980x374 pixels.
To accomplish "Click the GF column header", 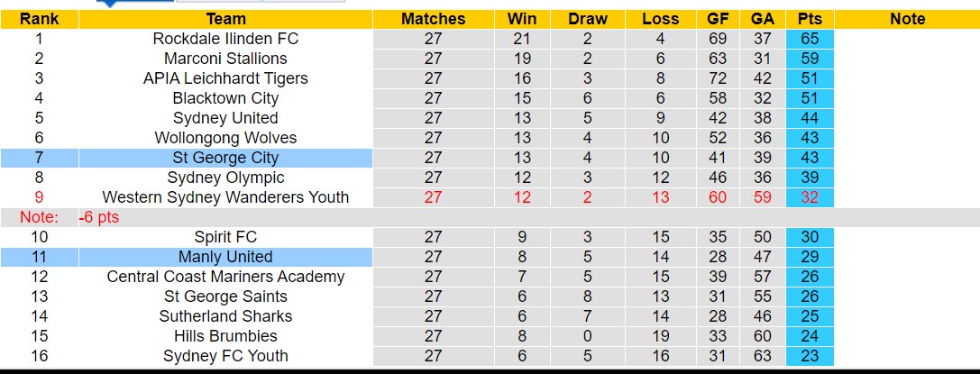I will point(718,19).
